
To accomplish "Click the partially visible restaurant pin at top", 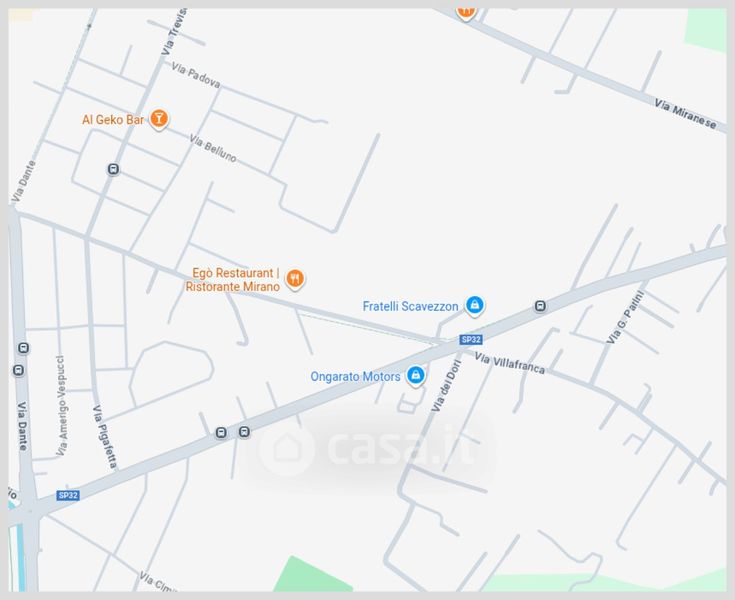I will tap(466, 13).
